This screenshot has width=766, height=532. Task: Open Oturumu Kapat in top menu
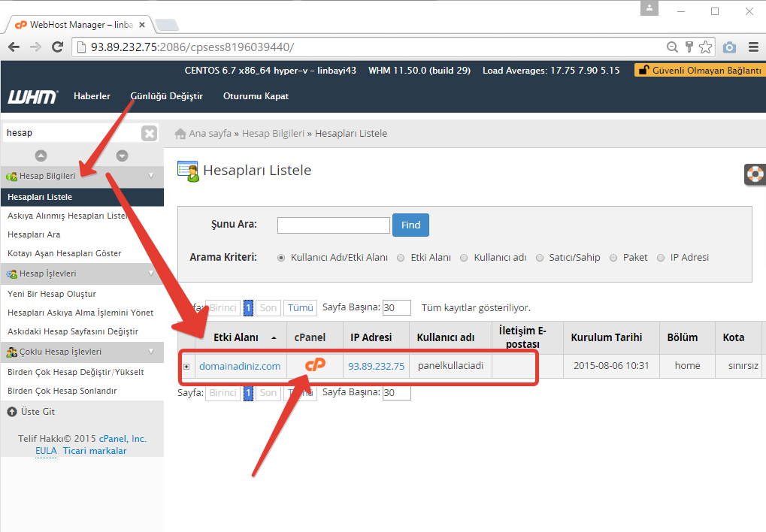pos(256,96)
